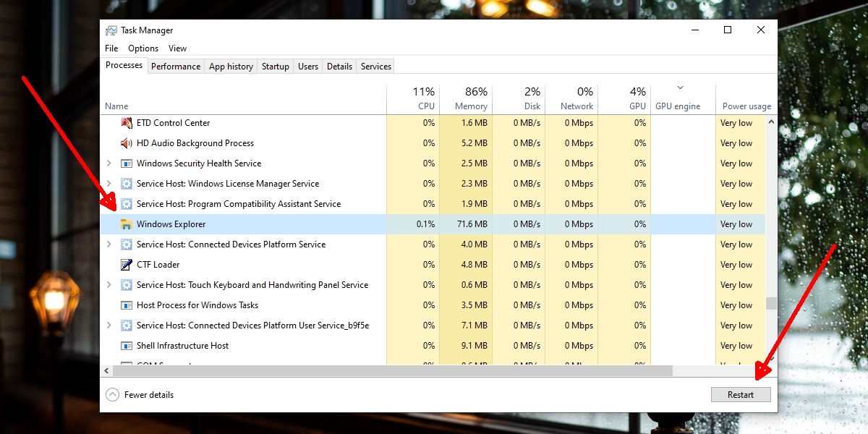Image resolution: width=868 pixels, height=434 pixels.
Task: Click Very low power usage for CTF Loader
Action: point(736,265)
